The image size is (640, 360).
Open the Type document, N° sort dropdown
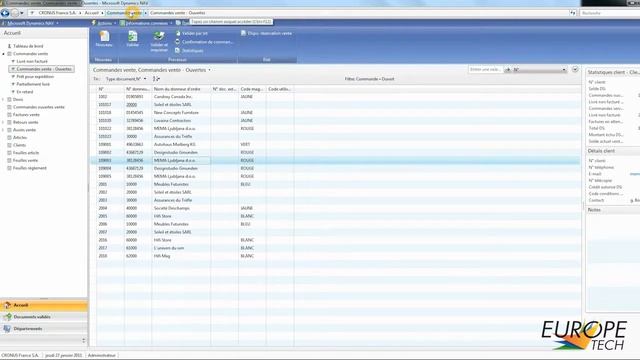(126, 79)
